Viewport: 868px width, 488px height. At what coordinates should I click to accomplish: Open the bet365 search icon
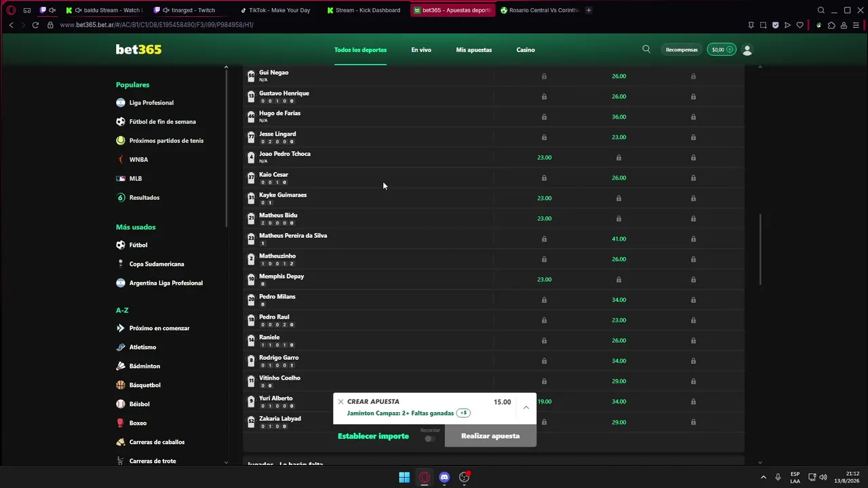(x=646, y=49)
